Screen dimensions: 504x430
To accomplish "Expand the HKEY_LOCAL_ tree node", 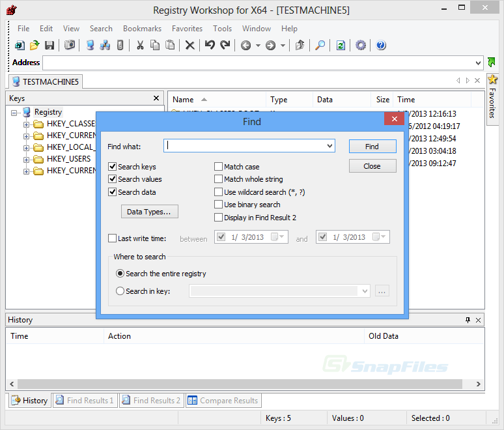I will pos(26,148).
